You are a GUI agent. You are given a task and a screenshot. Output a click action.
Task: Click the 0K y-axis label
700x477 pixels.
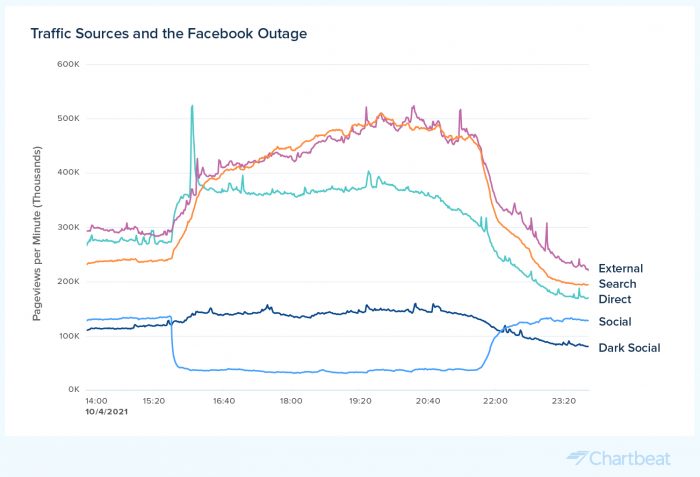(x=72, y=389)
